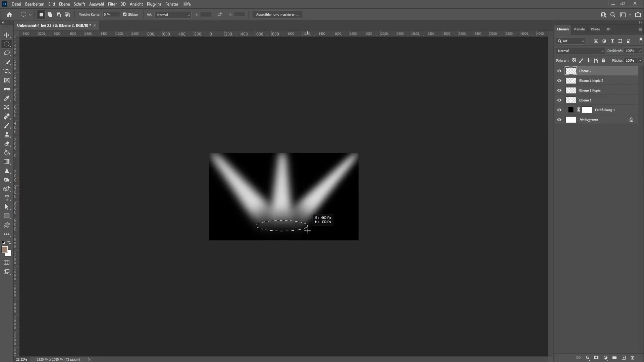Viewport: 644px width, 362px height.
Task: Click the Filter menu
Action: pyautogui.click(x=112, y=4)
